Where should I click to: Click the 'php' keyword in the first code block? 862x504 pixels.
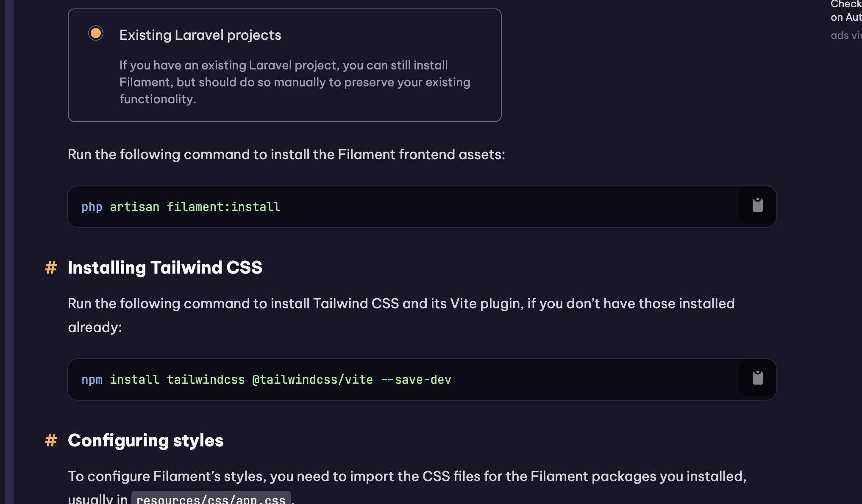pos(92,207)
